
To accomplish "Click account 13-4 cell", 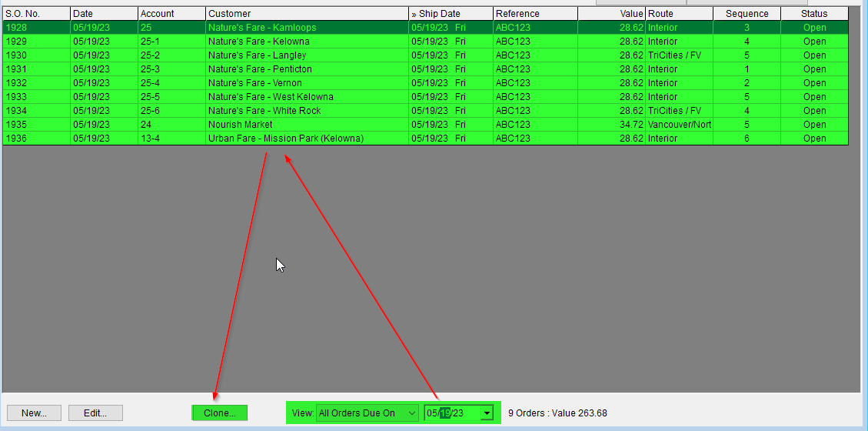I will coord(171,138).
